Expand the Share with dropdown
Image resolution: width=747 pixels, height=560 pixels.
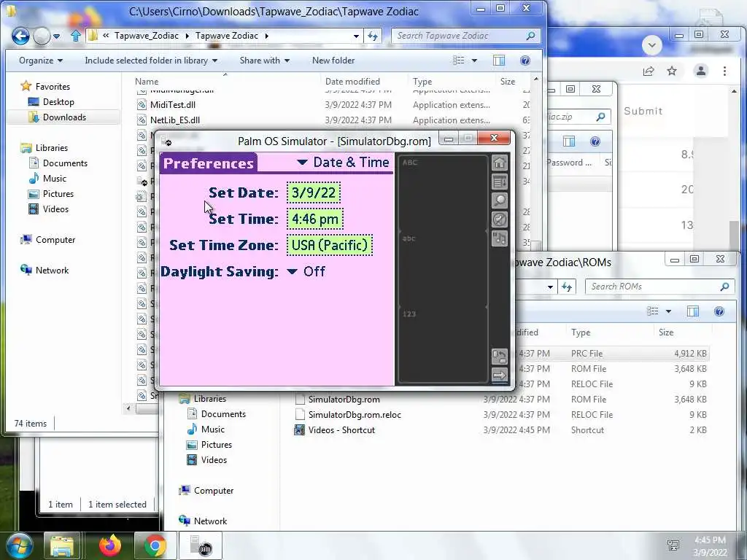click(264, 61)
